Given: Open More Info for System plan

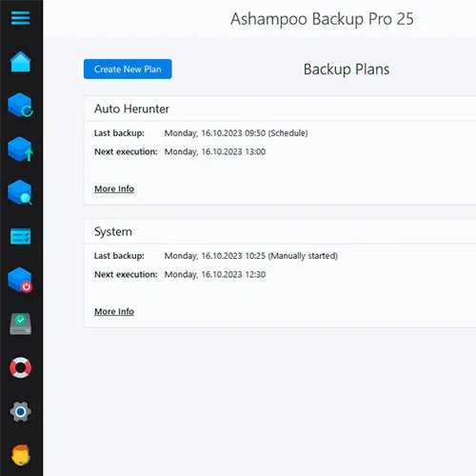Looking at the screenshot, I should tap(114, 311).
